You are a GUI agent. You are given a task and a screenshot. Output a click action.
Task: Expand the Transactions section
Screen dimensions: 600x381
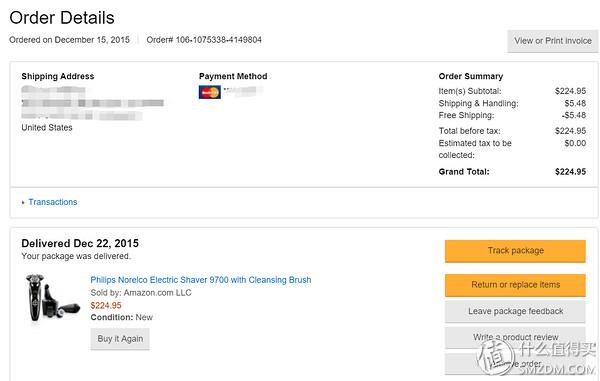53,202
